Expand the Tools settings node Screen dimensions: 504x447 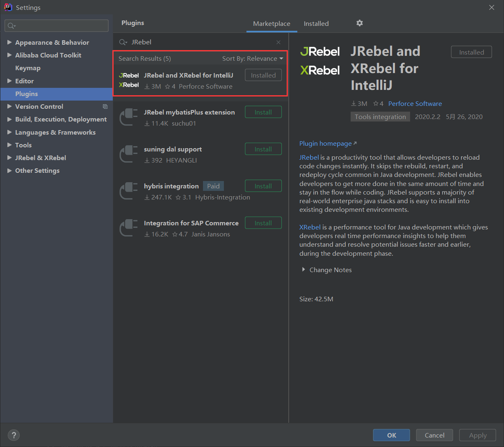pyautogui.click(x=9, y=145)
